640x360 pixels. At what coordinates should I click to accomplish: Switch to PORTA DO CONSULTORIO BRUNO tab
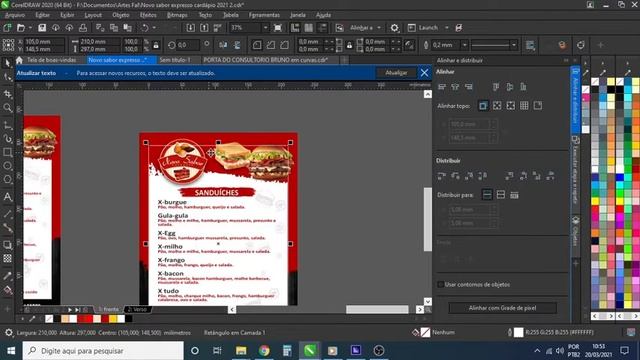tap(266, 60)
